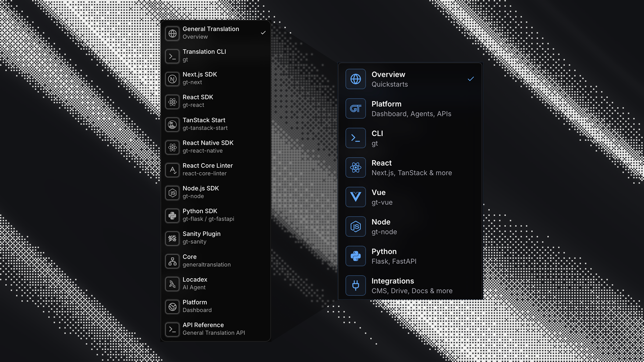Click the 'AI Agent' subtitle text
Screen dimensions: 644x362
(194, 288)
